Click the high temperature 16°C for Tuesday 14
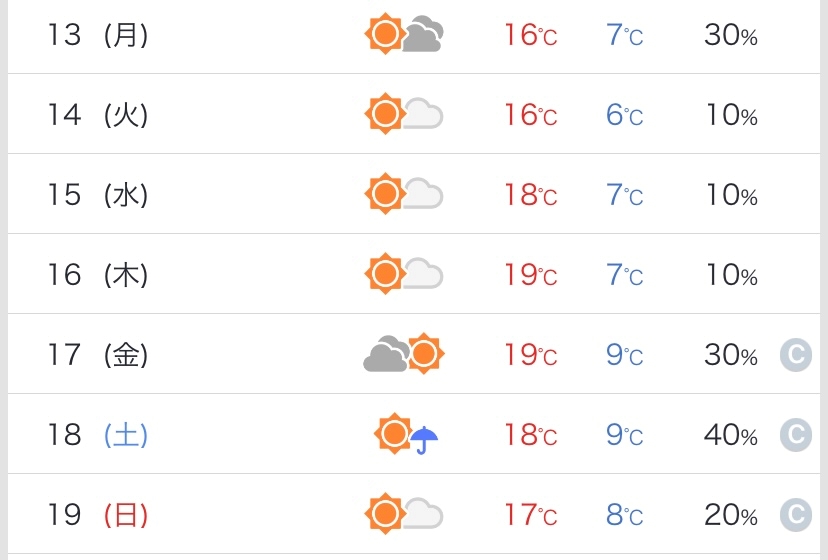828x560 pixels. point(530,115)
